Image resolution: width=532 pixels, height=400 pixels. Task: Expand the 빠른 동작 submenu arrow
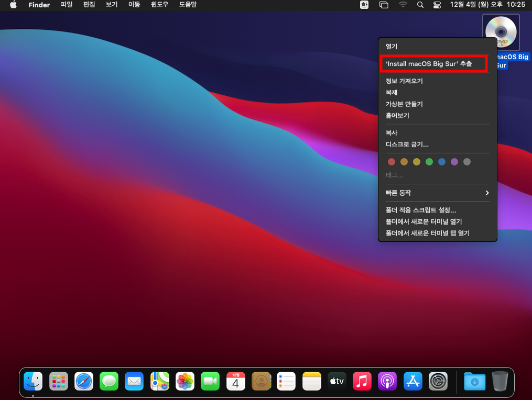(x=487, y=193)
